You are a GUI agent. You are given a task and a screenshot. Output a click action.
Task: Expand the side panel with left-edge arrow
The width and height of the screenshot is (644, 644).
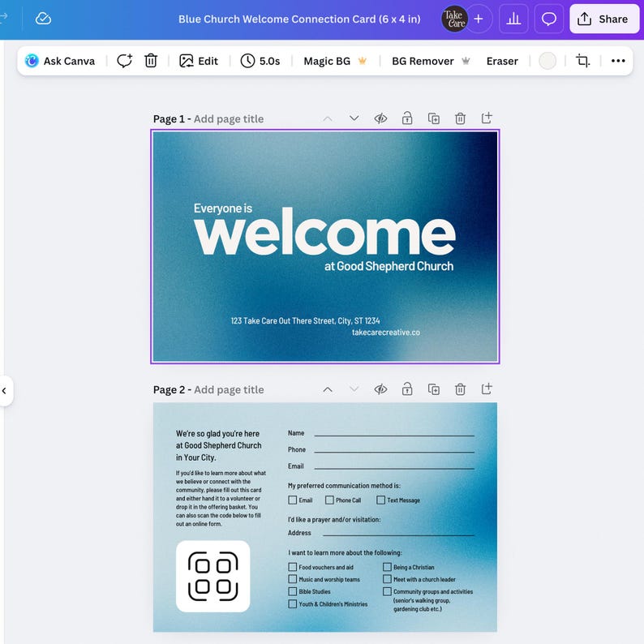[5, 391]
